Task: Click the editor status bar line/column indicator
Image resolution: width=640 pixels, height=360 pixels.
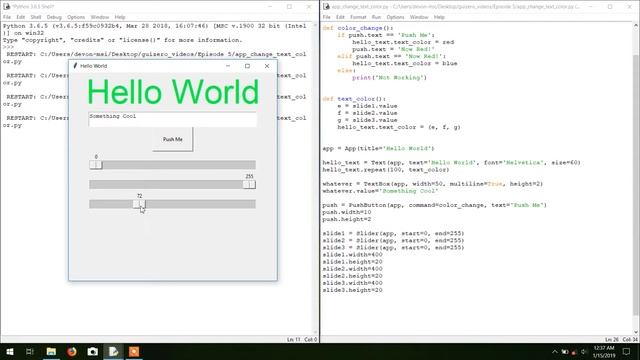Action: click(621, 340)
